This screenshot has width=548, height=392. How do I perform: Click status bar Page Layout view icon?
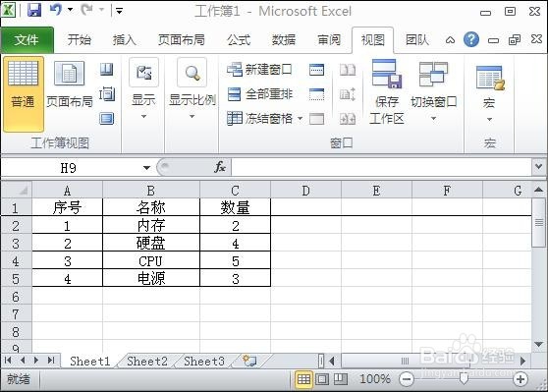(322, 379)
